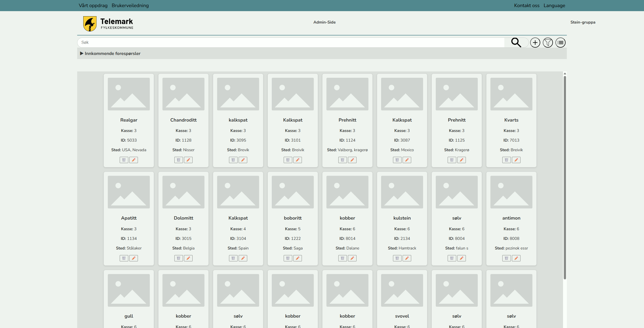Click the Stein-gruppa user label
This screenshot has height=328, width=644.
pyautogui.click(x=583, y=22)
